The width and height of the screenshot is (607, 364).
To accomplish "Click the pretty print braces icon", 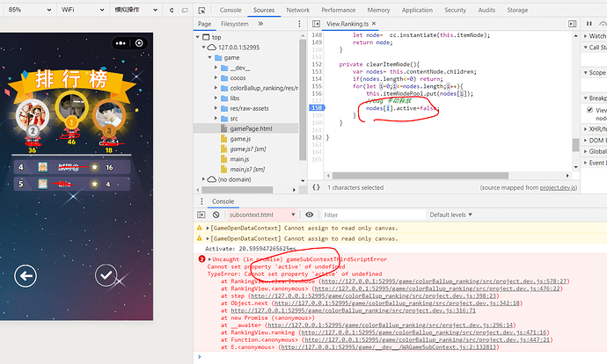I will [x=317, y=187].
